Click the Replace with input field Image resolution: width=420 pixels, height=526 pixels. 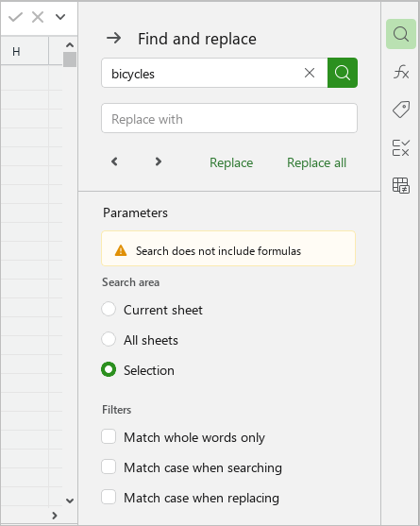229,118
